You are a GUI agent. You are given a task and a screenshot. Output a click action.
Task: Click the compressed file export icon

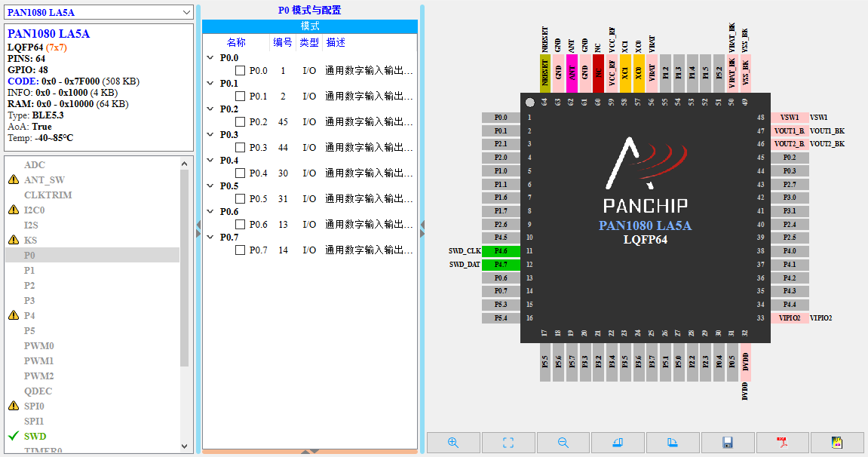click(837, 443)
